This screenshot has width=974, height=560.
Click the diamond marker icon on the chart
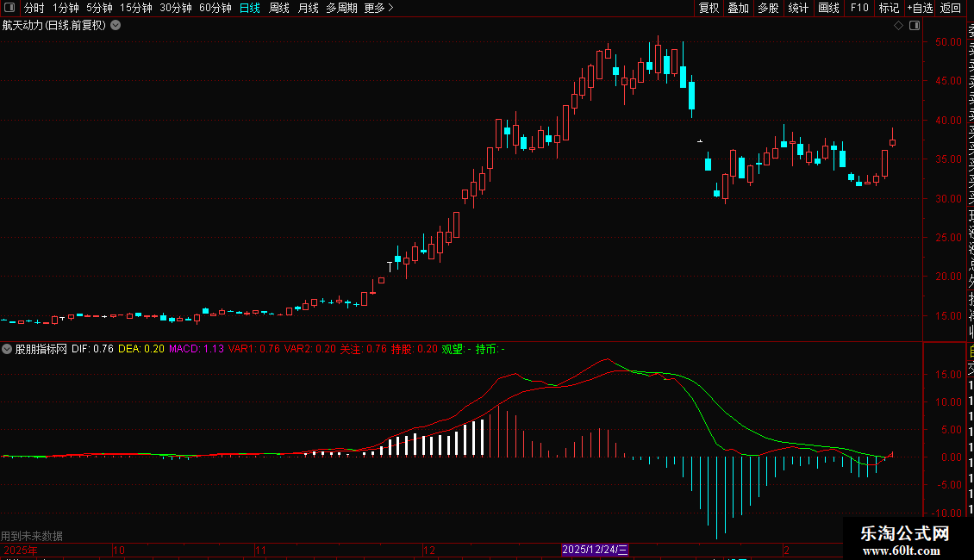coord(898,26)
